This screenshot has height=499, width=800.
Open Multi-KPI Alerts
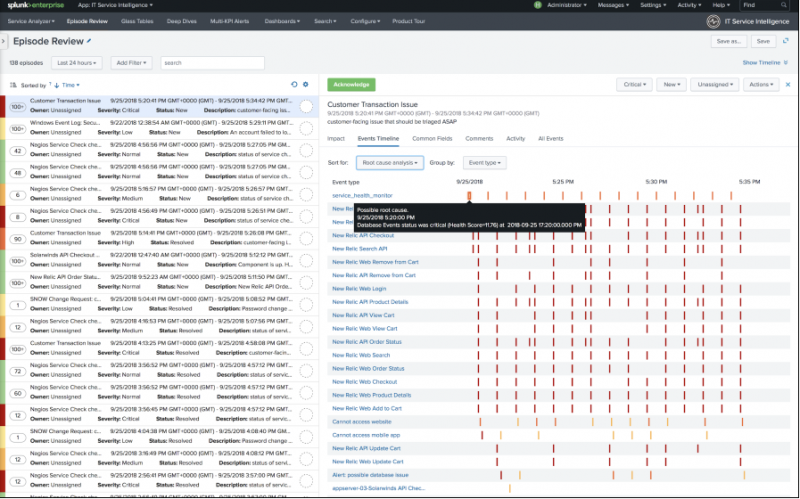click(x=230, y=21)
